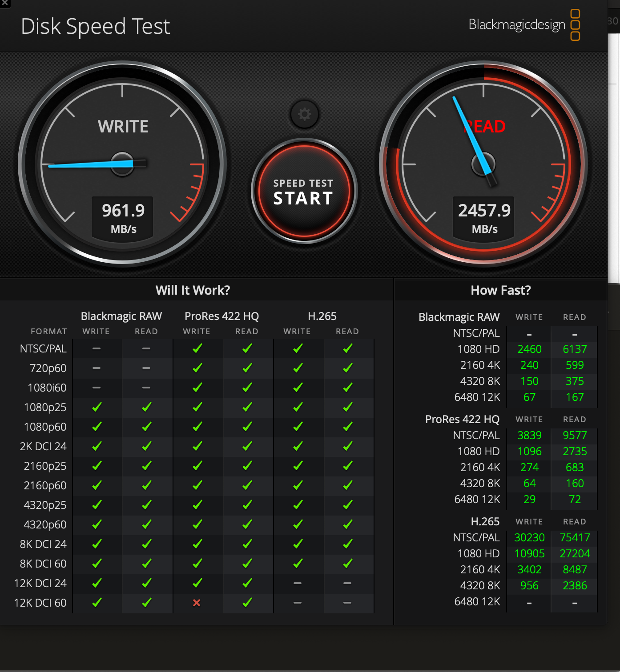Click ProRes 422 HQ write checkmark for 12K DCI 24

click(197, 583)
